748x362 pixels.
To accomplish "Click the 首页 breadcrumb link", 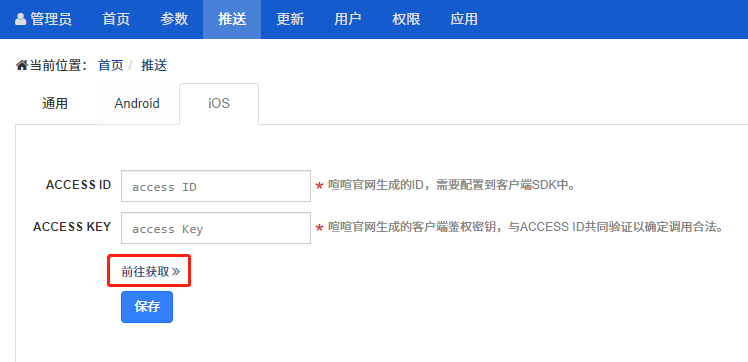I will (x=111, y=65).
